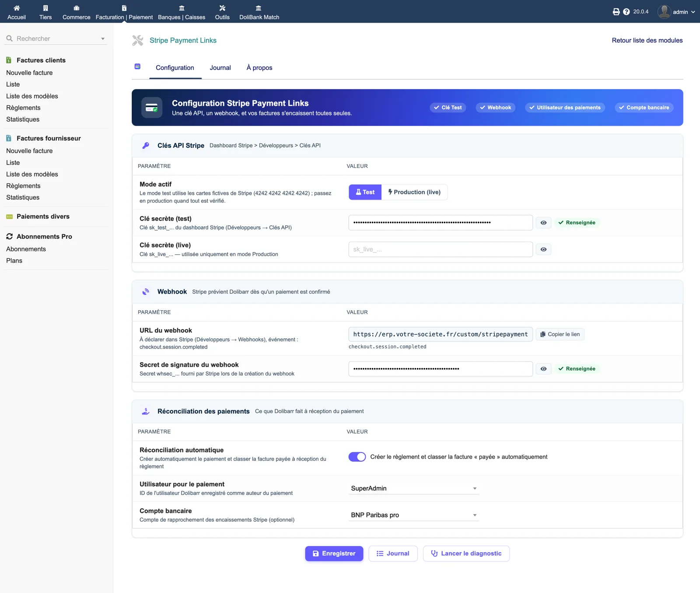Open Facturation | Paiement invoice icon
Image resolution: width=700 pixels, height=593 pixels.
pos(124,8)
